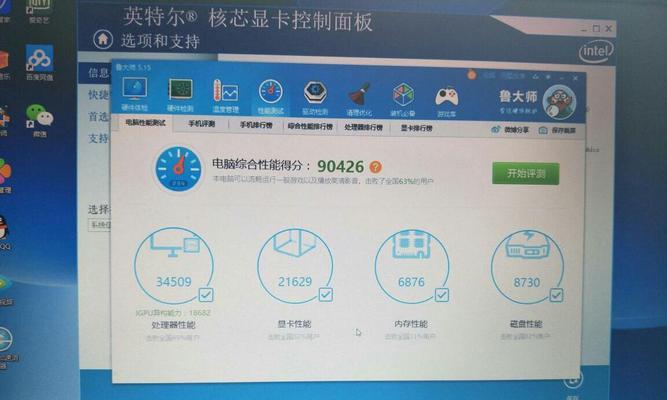Click the blue speedometer score gauge
Viewport: 667px width, 400px height.
[x=178, y=169]
